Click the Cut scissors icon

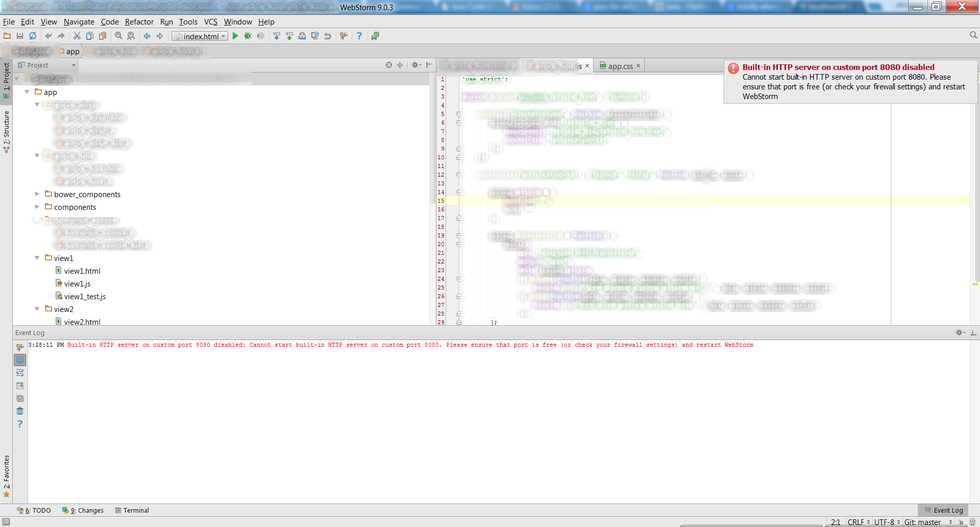(77, 36)
